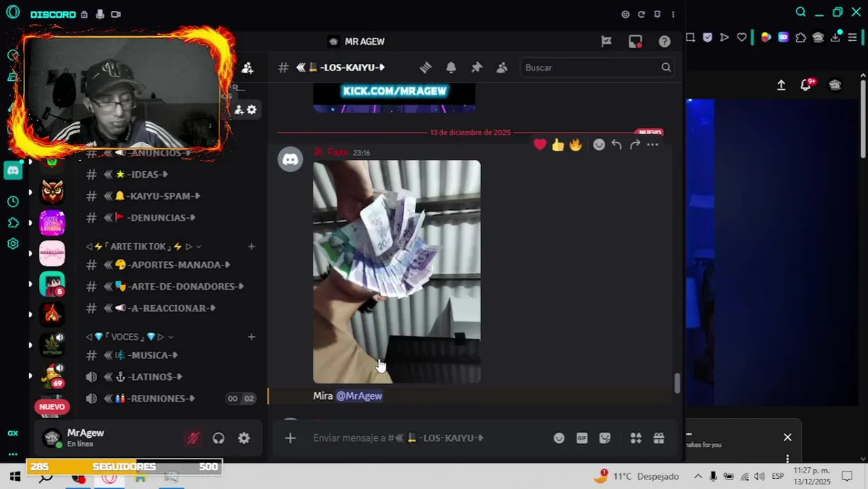The image size is (868, 489).
Task: React with thumbs up emoji
Action: (558, 144)
